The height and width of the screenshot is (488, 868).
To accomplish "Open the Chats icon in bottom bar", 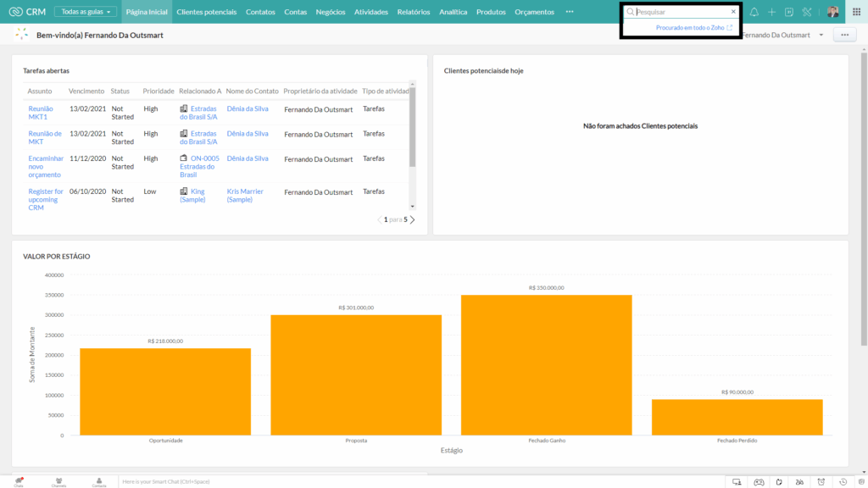I will click(x=19, y=482).
